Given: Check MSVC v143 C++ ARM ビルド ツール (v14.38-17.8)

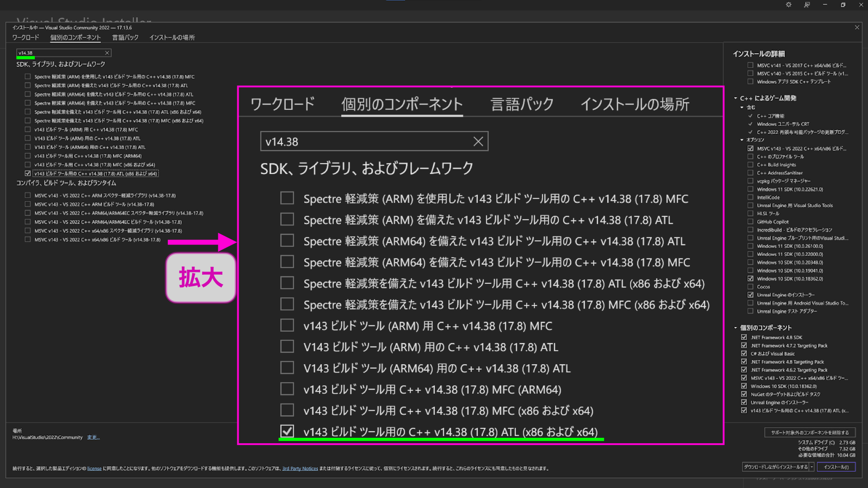Looking at the screenshot, I should (28, 204).
